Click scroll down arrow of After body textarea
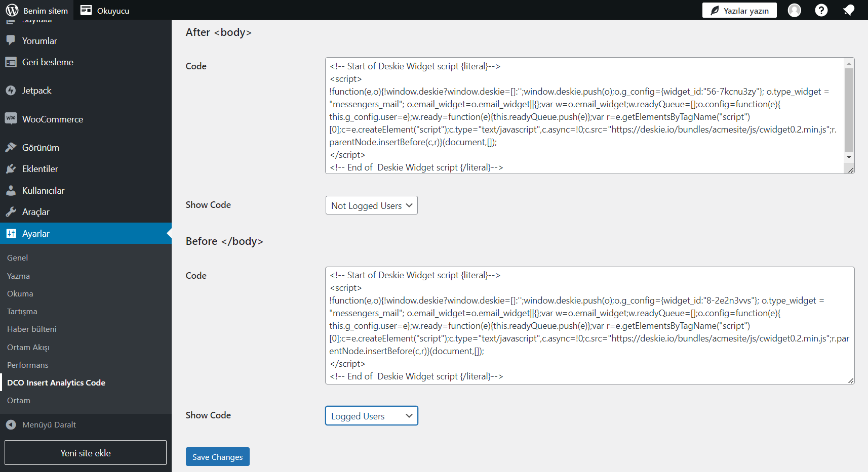The image size is (868, 472). [x=849, y=157]
